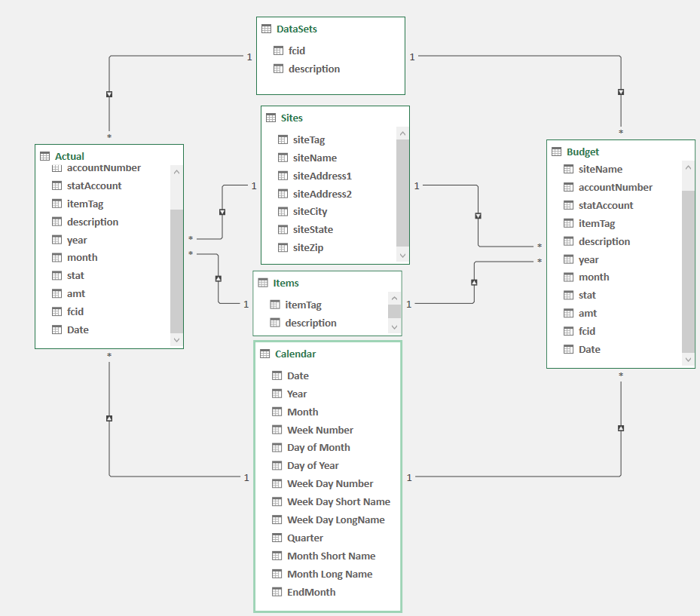Select month field in Actual table
The height and width of the screenshot is (616, 700).
point(82,257)
